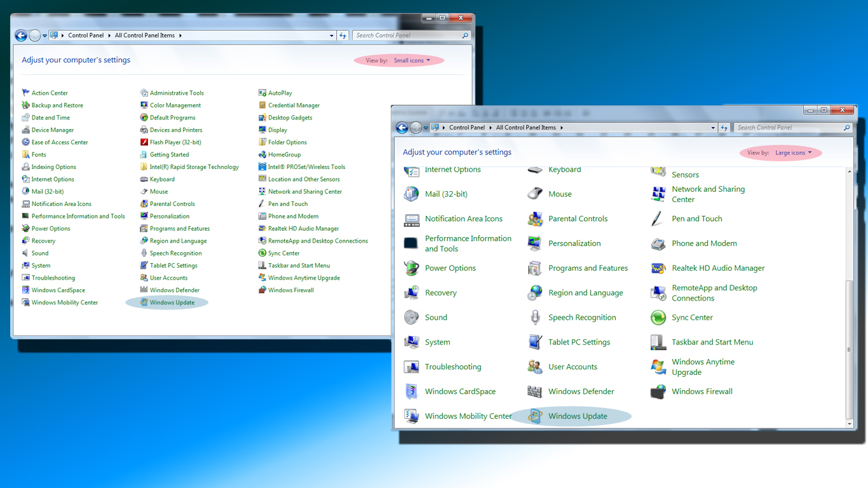Open Sync Center green icon in large icons window
The image size is (868, 488).
click(x=658, y=317)
